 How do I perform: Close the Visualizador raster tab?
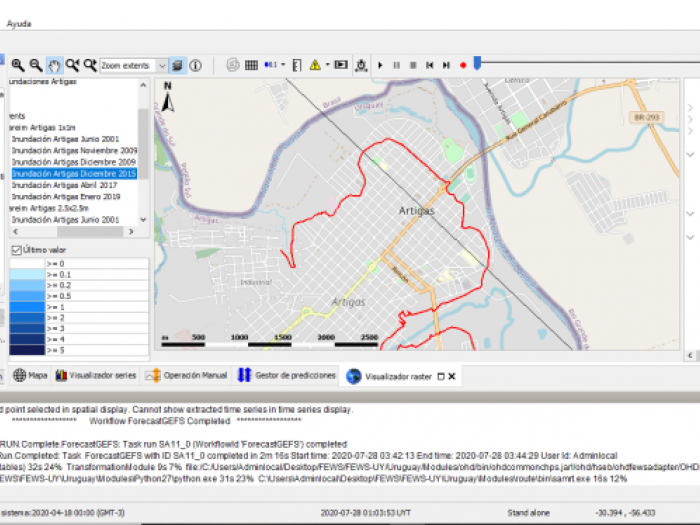[452, 377]
